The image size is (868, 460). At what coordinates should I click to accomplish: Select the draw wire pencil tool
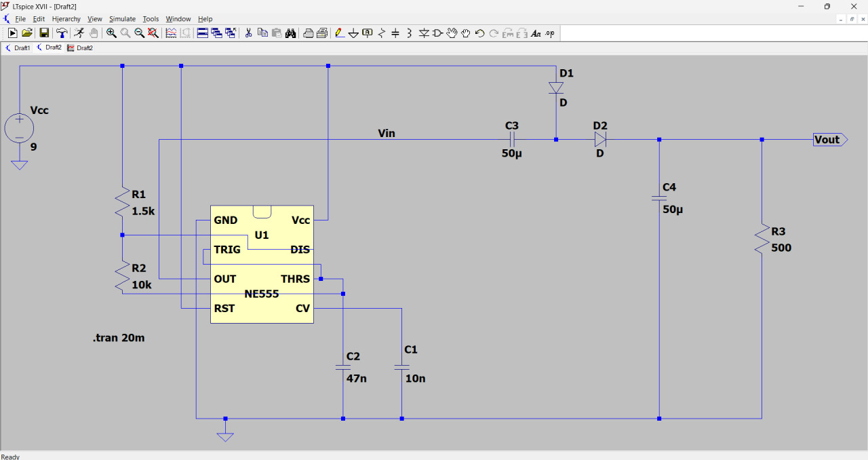340,33
